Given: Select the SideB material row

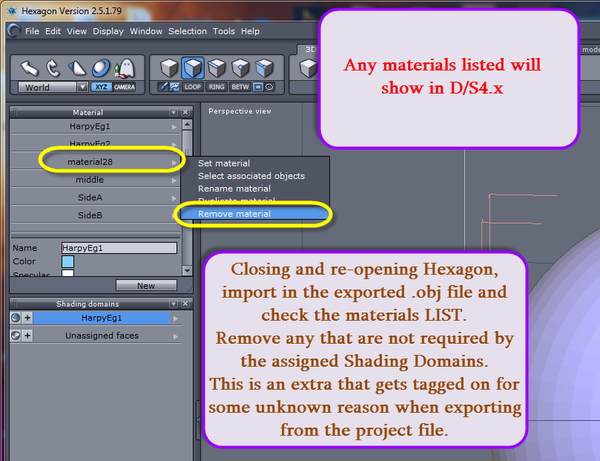Looking at the screenshot, I should [95, 215].
